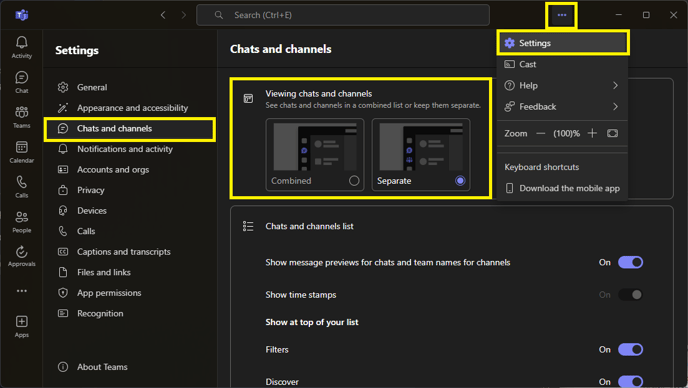Select Chats and channels settings
The image size is (688, 388).
129,129
